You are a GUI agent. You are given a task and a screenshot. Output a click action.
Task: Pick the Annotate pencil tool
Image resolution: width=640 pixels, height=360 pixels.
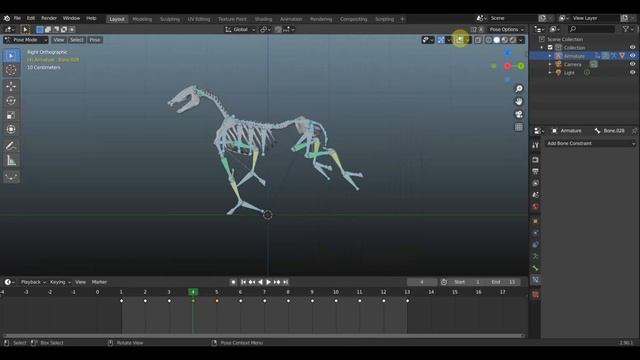coord(11,146)
